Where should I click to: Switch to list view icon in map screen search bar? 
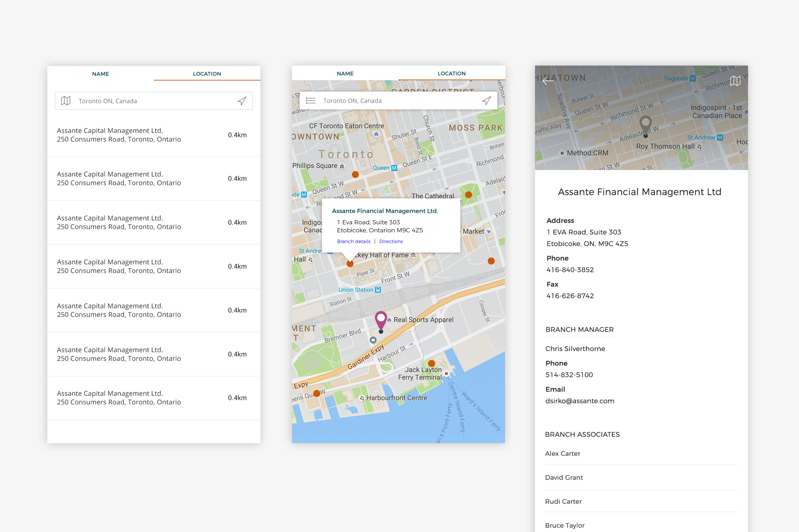[310, 101]
